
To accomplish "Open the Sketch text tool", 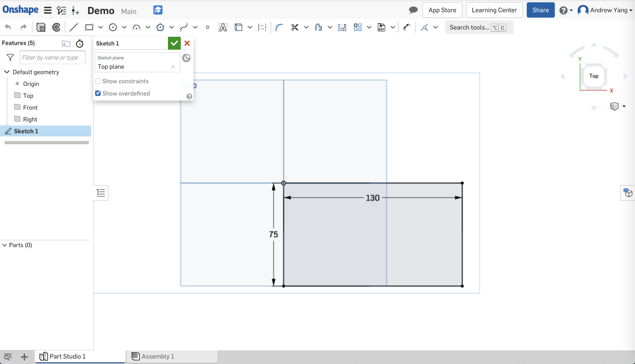I will point(223,27).
